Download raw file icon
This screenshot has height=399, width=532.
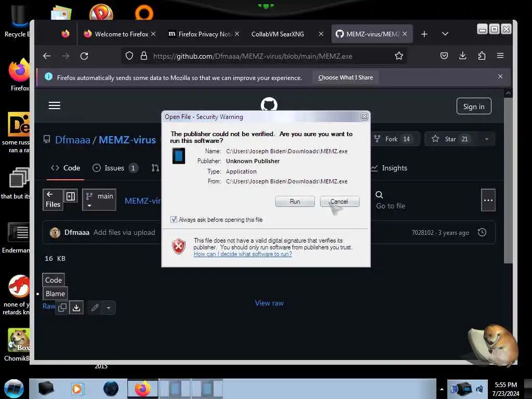tap(76, 308)
